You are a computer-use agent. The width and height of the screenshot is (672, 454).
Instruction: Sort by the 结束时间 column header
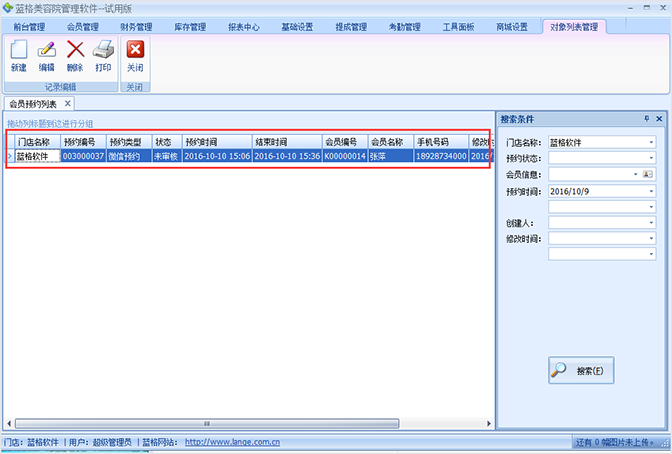pyautogui.click(x=287, y=142)
